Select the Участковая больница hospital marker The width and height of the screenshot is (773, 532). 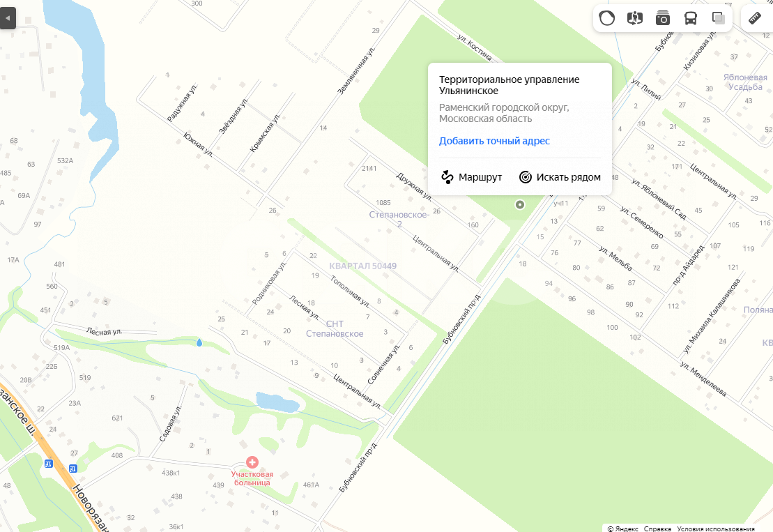252,462
